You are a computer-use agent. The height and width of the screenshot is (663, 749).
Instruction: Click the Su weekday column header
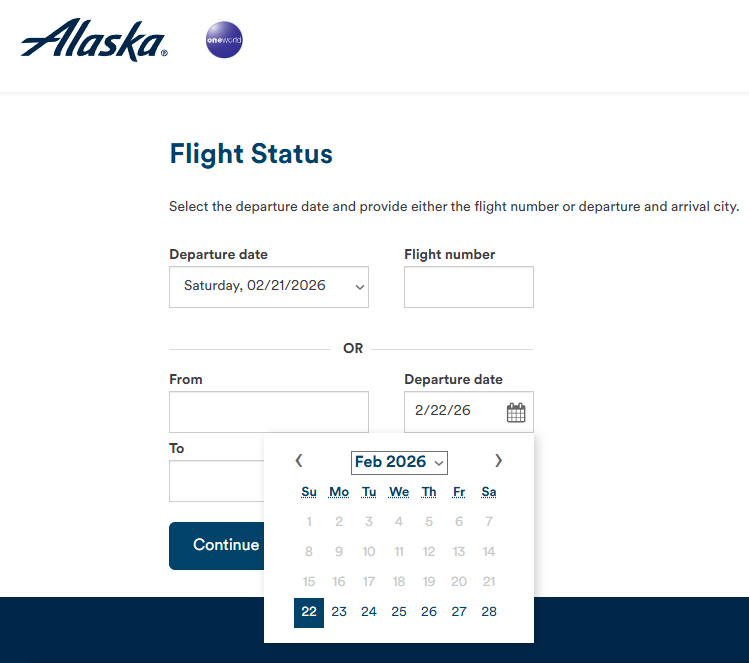point(309,492)
